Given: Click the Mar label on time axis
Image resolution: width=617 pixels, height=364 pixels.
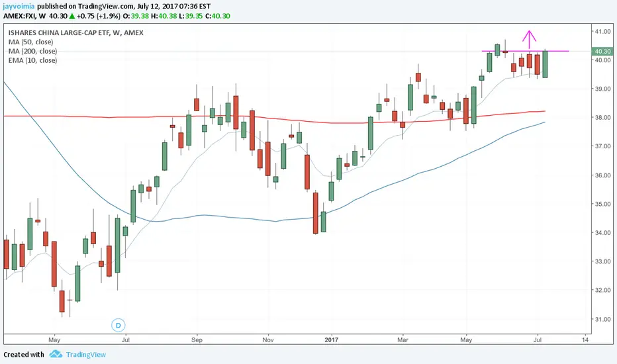Looking at the screenshot, I should click(x=403, y=340).
